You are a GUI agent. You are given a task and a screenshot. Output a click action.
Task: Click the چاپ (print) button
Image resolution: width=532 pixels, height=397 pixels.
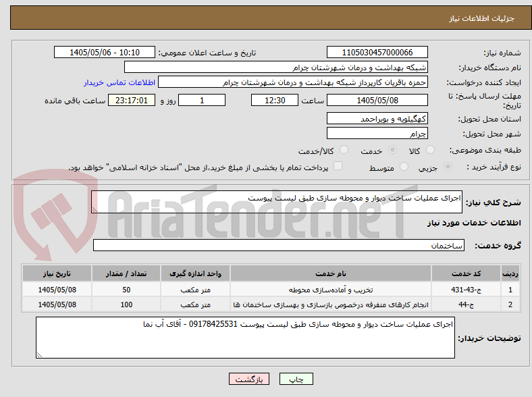point(296,379)
